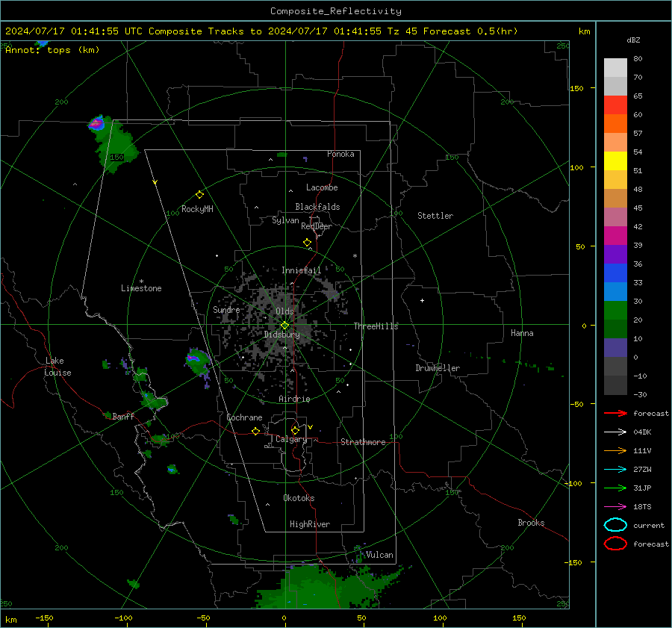672x628 pixels.
Task: Select the orange 111V track arrow
Action: 615,450
